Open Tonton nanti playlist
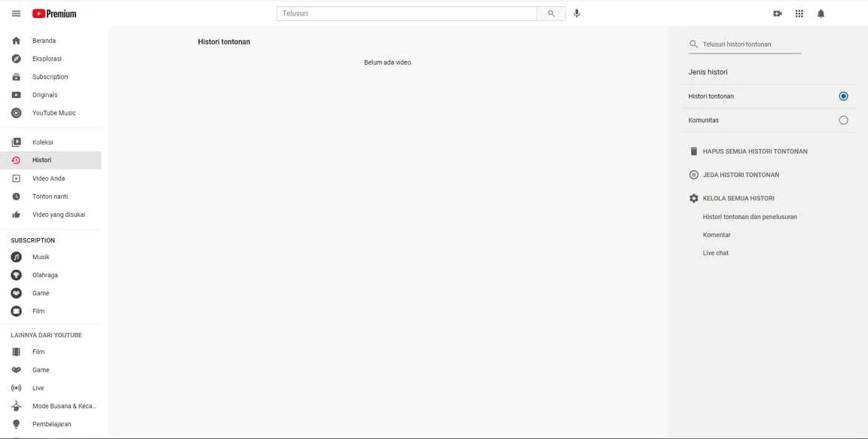Image resolution: width=868 pixels, height=439 pixels. 50,197
